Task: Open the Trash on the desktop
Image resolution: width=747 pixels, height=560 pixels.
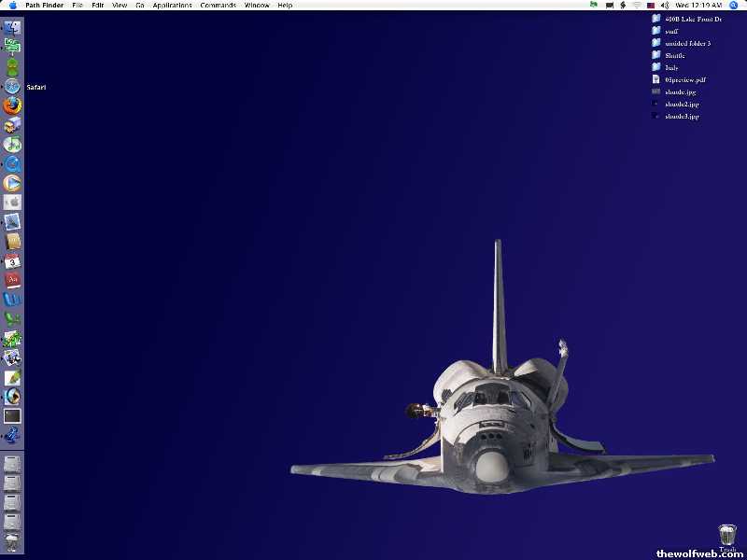Action: pyautogui.click(x=727, y=536)
